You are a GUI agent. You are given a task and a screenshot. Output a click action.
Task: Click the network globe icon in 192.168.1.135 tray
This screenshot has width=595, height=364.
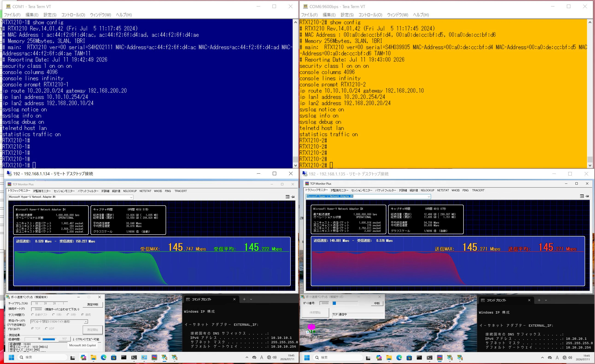(x=565, y=358)
